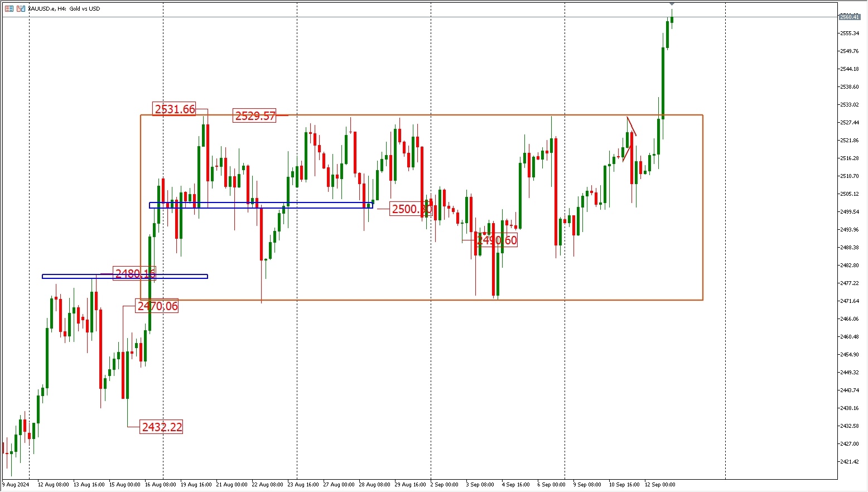Click the 10 Sep 16:00 time label
This screenshot has height=492, width=868.
click(x=625, y=485)
